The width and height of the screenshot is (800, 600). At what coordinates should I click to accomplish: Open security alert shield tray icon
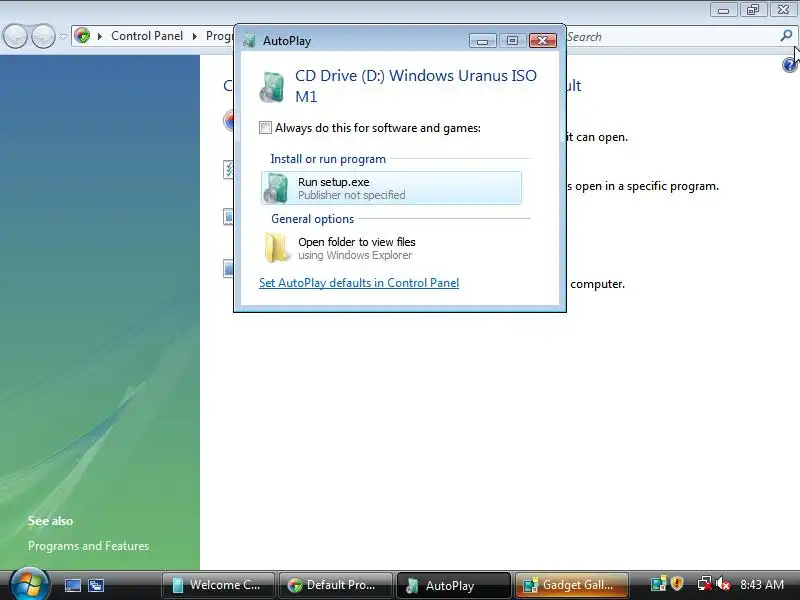tap(677, 584)
